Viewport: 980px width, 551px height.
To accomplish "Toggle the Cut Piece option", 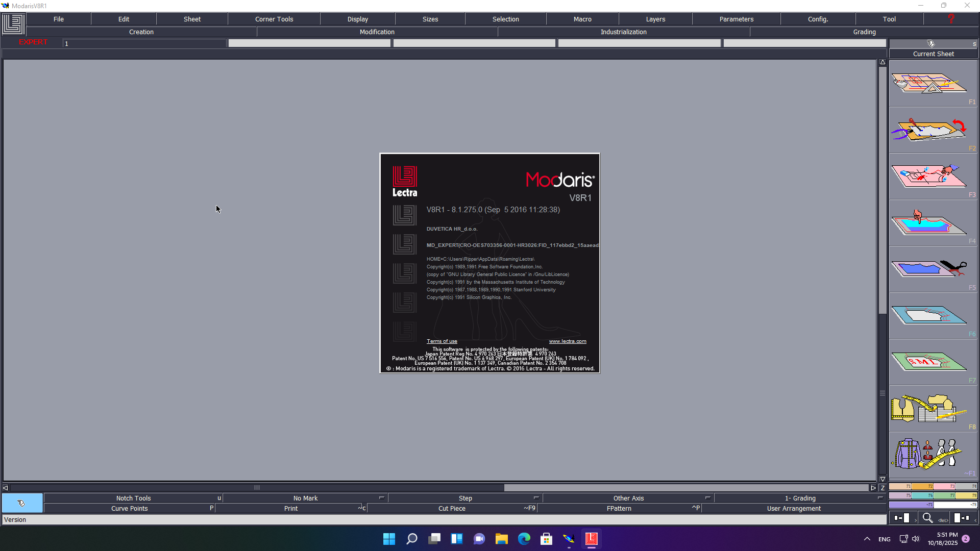I will (452, 509).
